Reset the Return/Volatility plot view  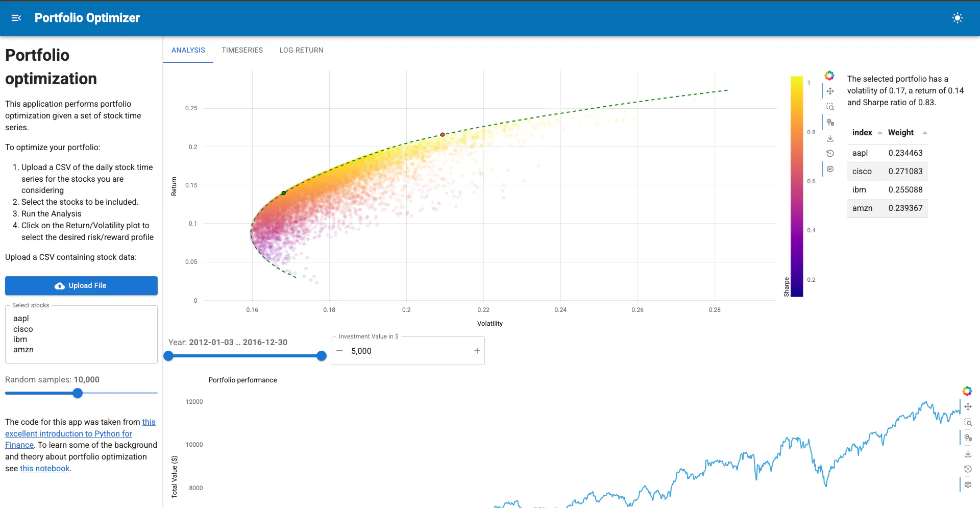tap(830, 153)
